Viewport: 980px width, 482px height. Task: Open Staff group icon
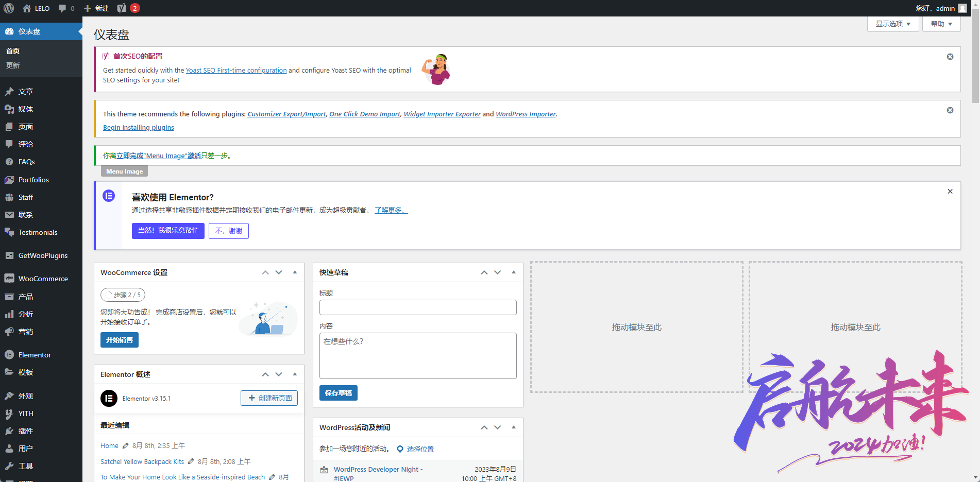coord(9,197)
